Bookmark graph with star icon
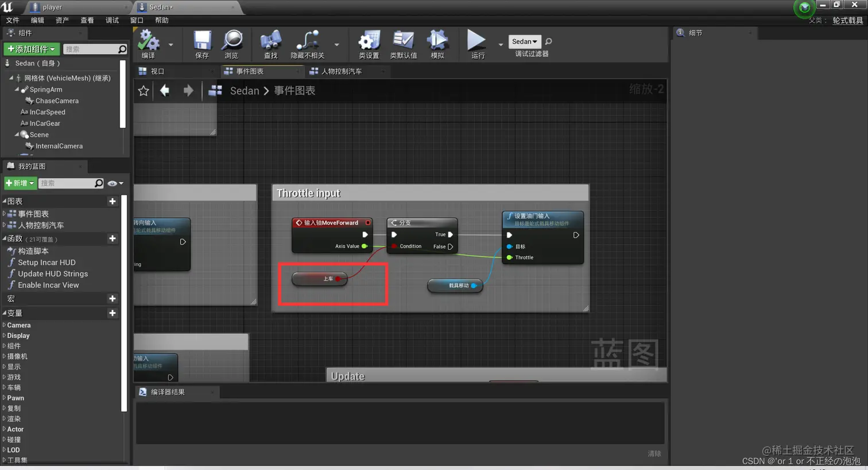This screenshot has height=470, width=868. (144, 91)
